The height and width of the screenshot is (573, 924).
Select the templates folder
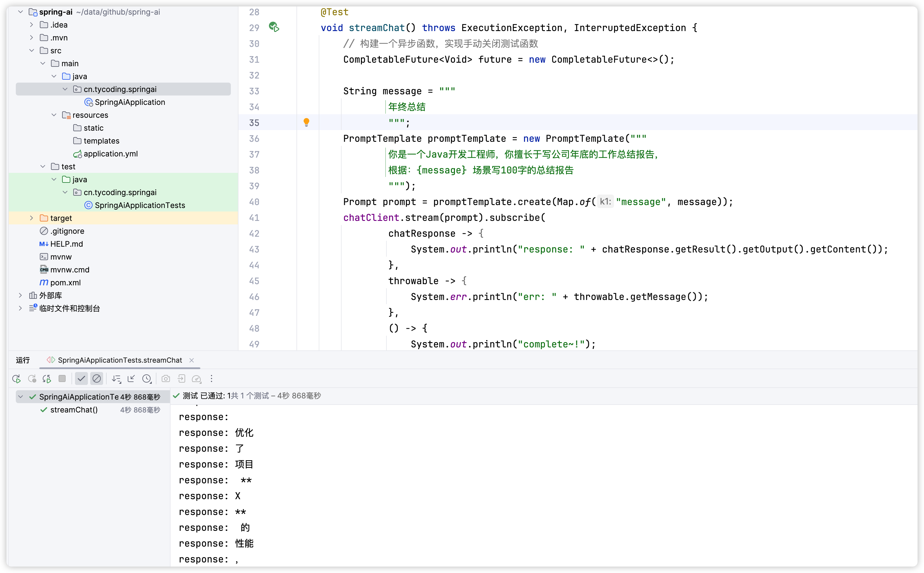tap(101, 141)
